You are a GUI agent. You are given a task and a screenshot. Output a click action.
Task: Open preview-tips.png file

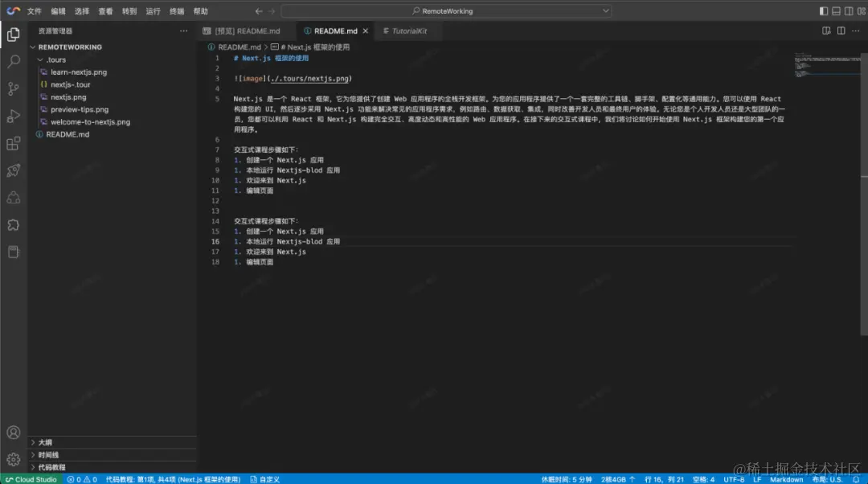pos(80,109)
